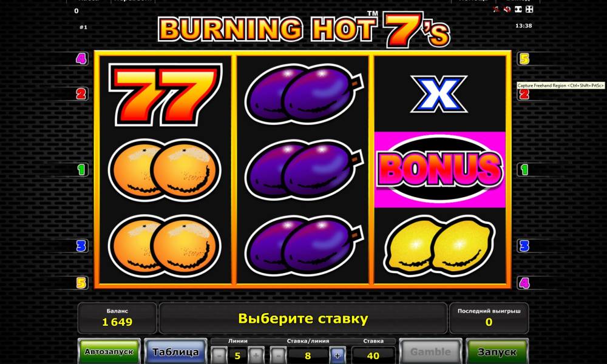Increase the number of Линии
607x364 pixels.
coord(256,355)
